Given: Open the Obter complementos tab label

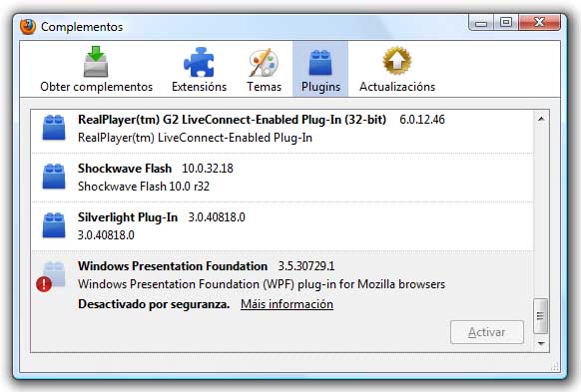Looking at the screenshot, I should 97,87.
